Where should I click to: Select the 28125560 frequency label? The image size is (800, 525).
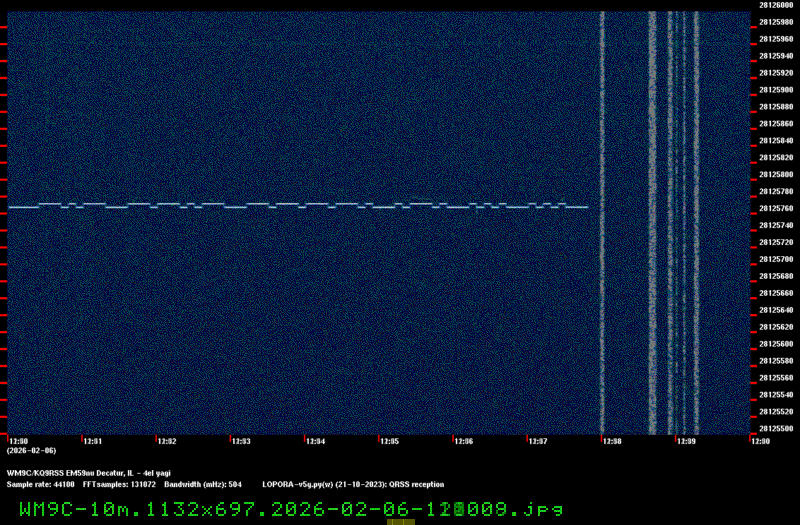pyautogui.click(x=776, y=378)
